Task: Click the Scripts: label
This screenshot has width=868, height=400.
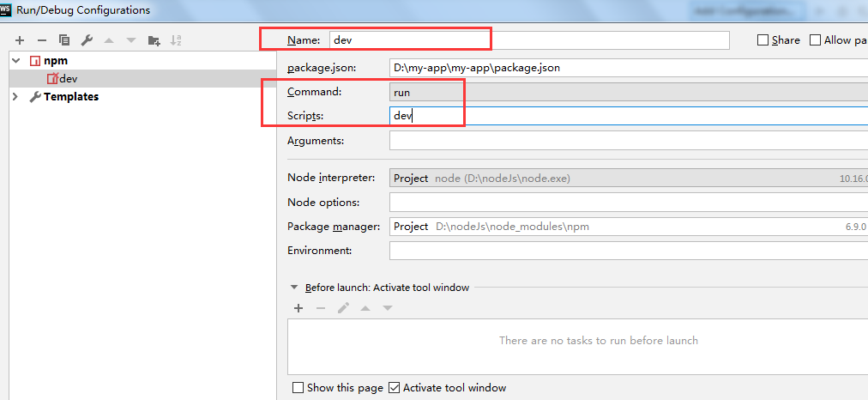Action: tap(305, 116)
